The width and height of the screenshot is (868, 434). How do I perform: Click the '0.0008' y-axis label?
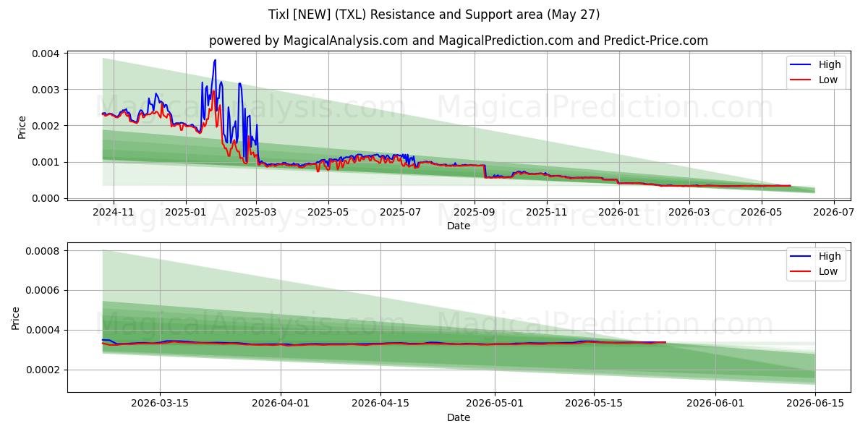[44, 251]
